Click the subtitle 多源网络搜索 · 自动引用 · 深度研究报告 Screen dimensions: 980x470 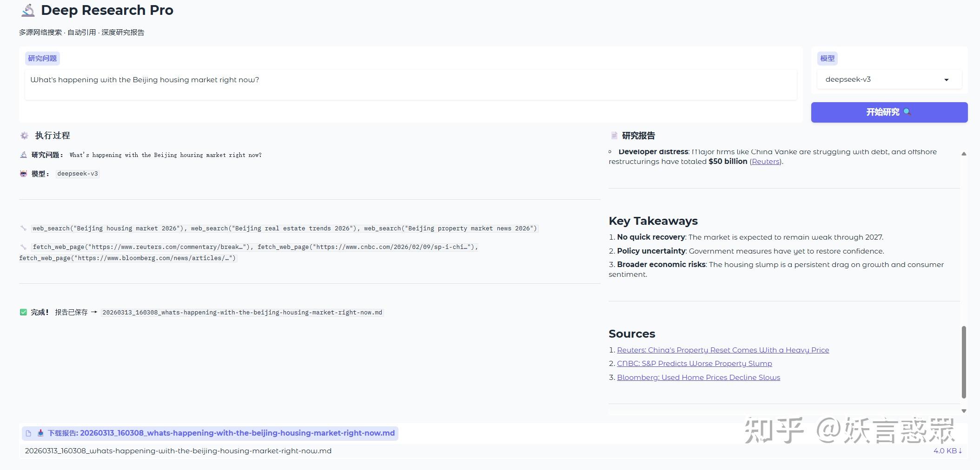[x=82, y=33]
